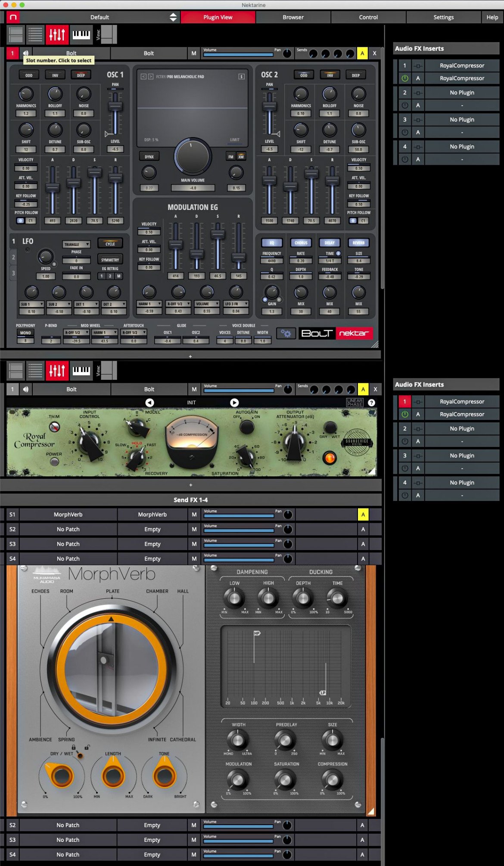
Task: Toggle insert 1 power button in lower panel
Action: (404, 414)
